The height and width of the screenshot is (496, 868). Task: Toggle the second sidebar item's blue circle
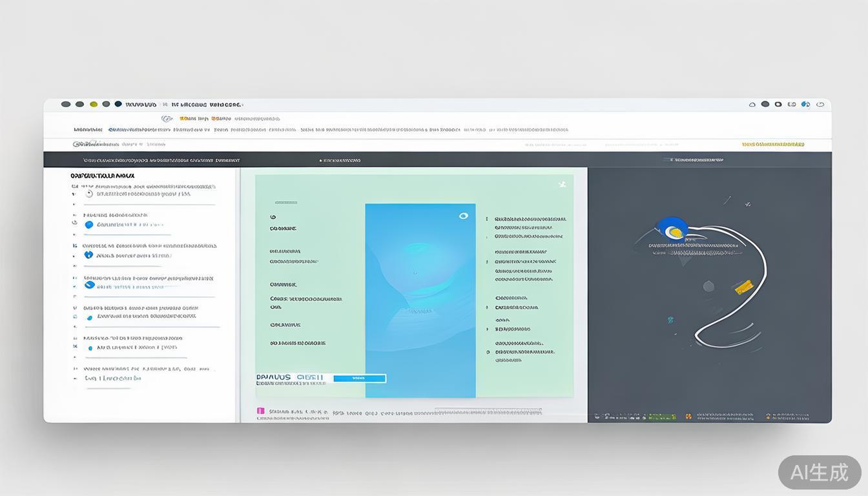coord(89,225)
